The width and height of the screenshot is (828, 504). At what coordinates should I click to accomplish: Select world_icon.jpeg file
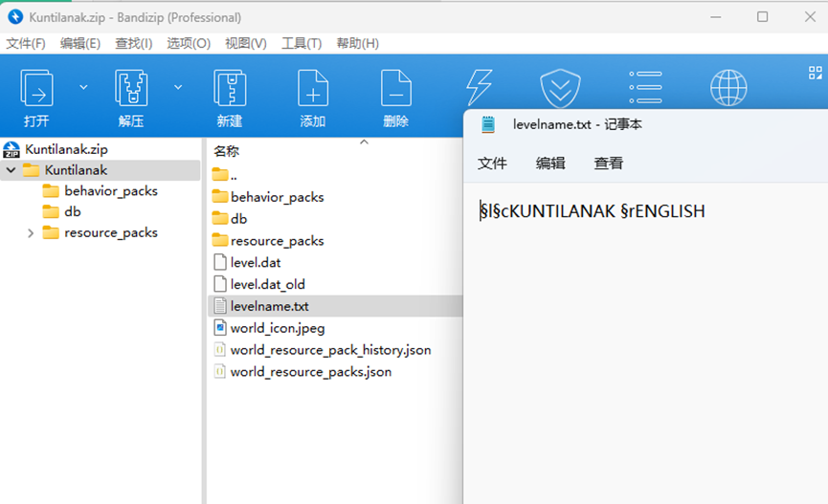[278, 328]
